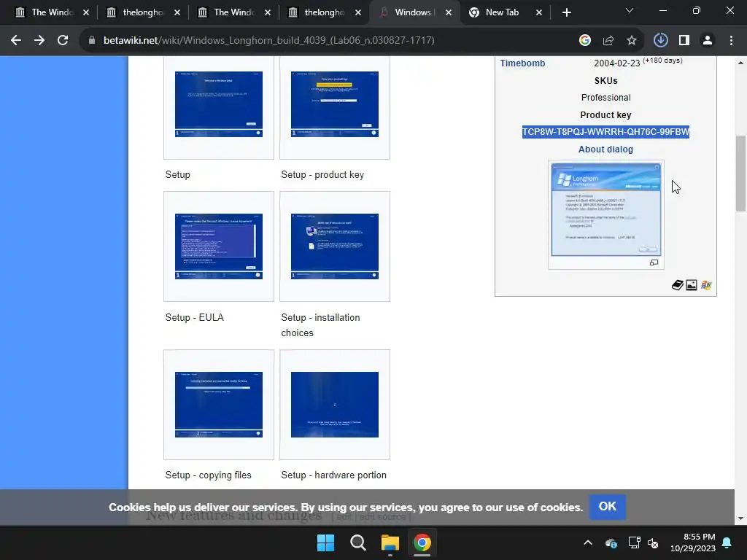Click the Professional SKU text
Image resolution: width=747 pixels, height=560 pixels.
coord(605,98)
